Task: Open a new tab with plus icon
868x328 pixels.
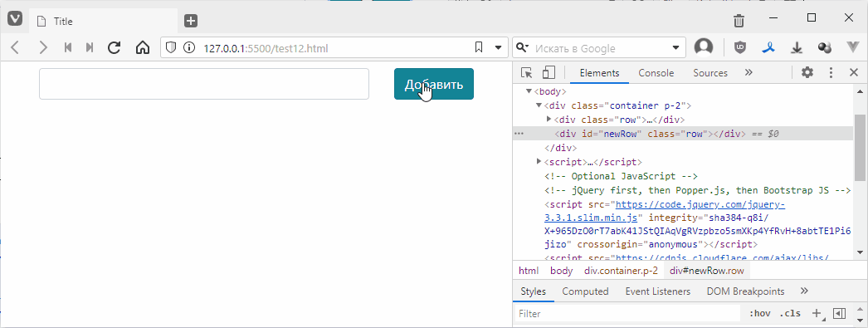Action: (191, 21)
